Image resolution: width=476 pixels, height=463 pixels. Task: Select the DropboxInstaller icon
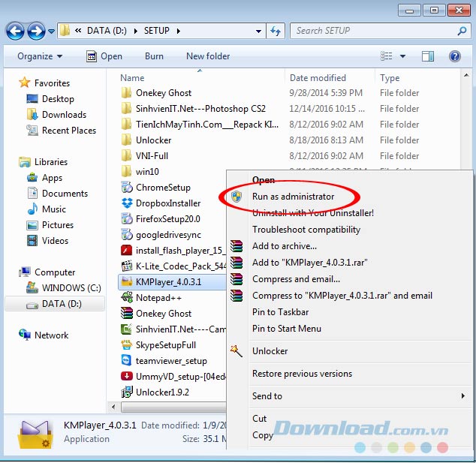point(127,203)
